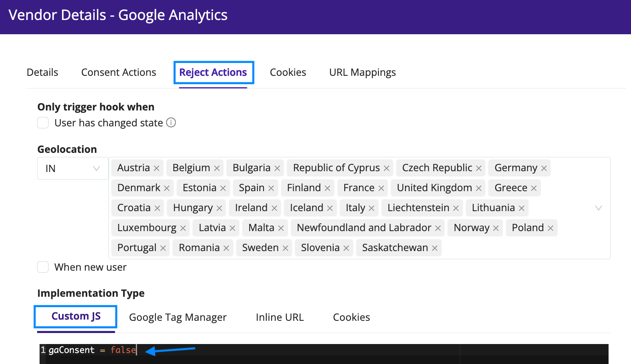Remove Portugal tag
631x364 pixels.
[163, 248]
